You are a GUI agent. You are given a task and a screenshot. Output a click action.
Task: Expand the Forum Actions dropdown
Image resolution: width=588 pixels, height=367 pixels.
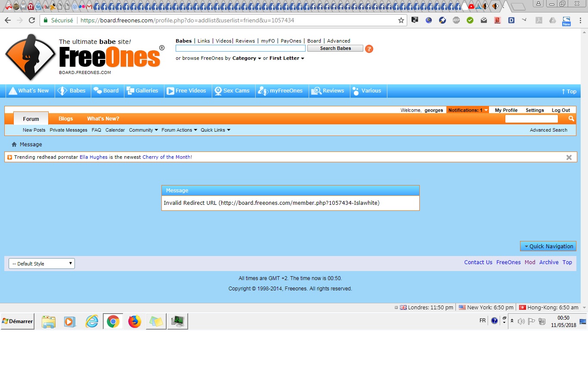click(179, 130)
